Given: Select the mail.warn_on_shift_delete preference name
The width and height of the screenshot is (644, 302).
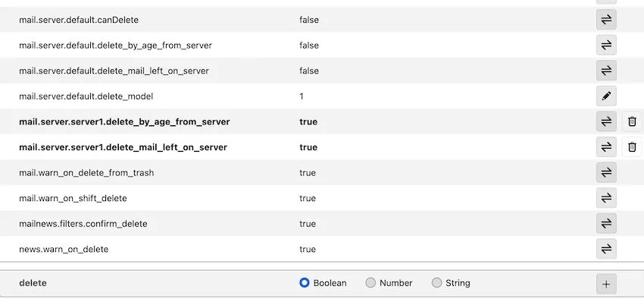Looking at the screenshot, I should pos(73,198).
